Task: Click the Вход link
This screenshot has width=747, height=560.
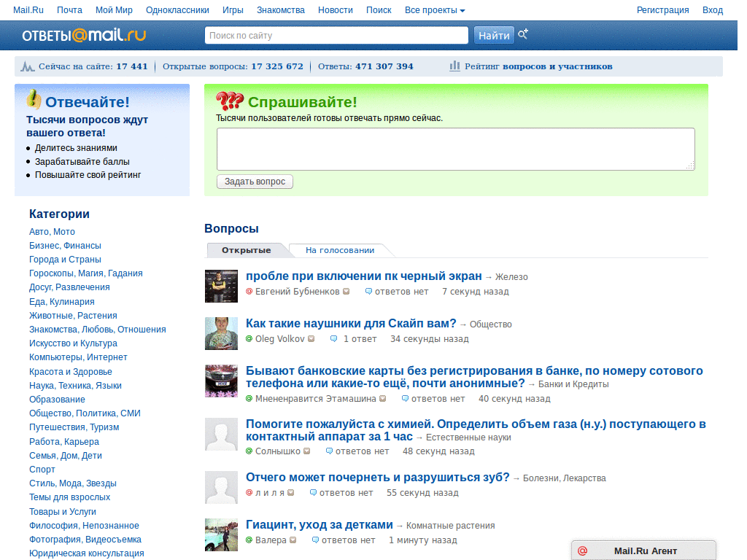Action: click(713, 10)
